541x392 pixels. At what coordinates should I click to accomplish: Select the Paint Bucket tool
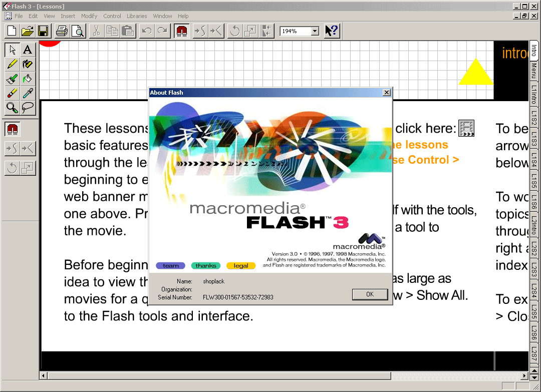[28, 79]
